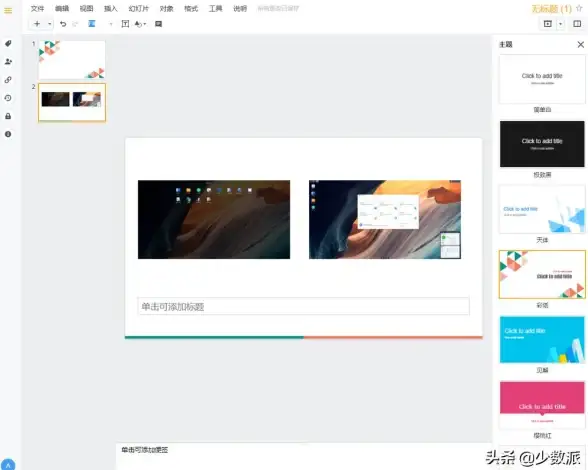Star the document 无标题 (1)
This screenshot has height=470, width=588.
579,9
